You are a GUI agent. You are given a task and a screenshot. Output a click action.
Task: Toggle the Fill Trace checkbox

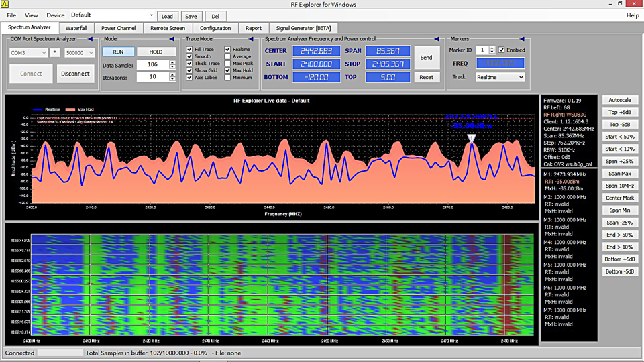click(189, 49)
